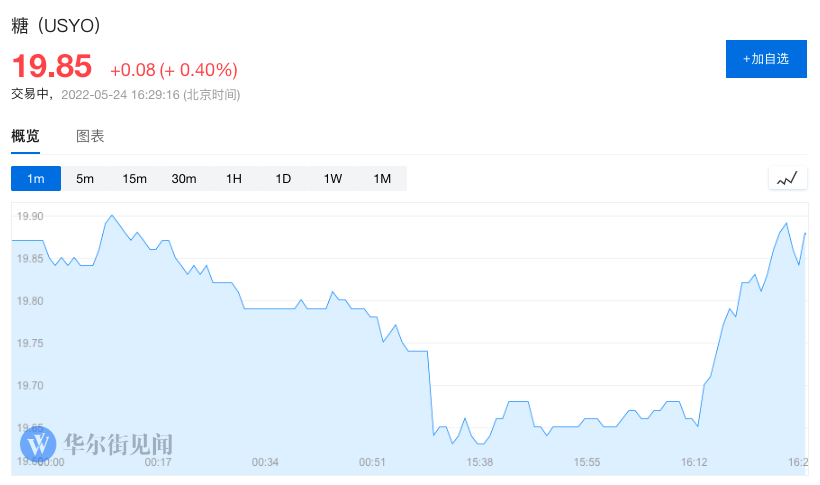Select the 5m interval
Screen dimensions: 820x485
[85, 179]
